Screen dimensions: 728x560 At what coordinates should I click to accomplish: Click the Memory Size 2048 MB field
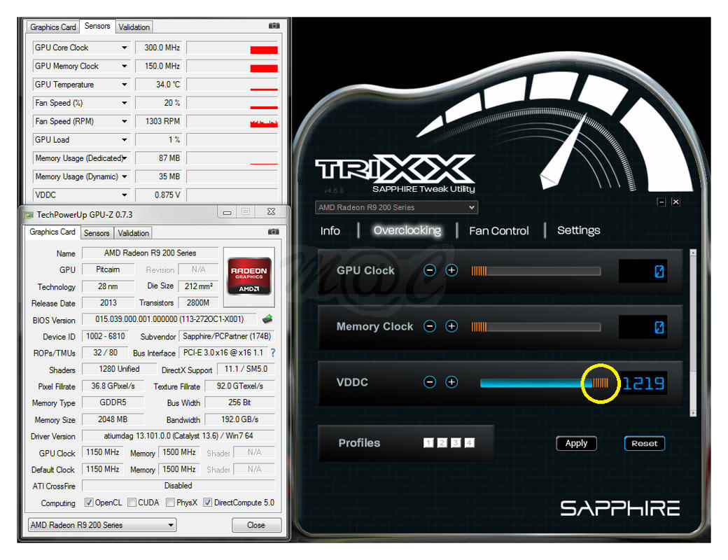[x=113, y=419]
